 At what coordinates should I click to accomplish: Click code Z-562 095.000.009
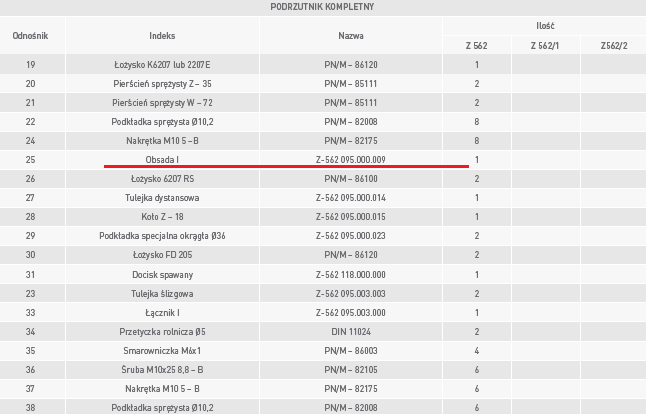[x=351, y=160]
